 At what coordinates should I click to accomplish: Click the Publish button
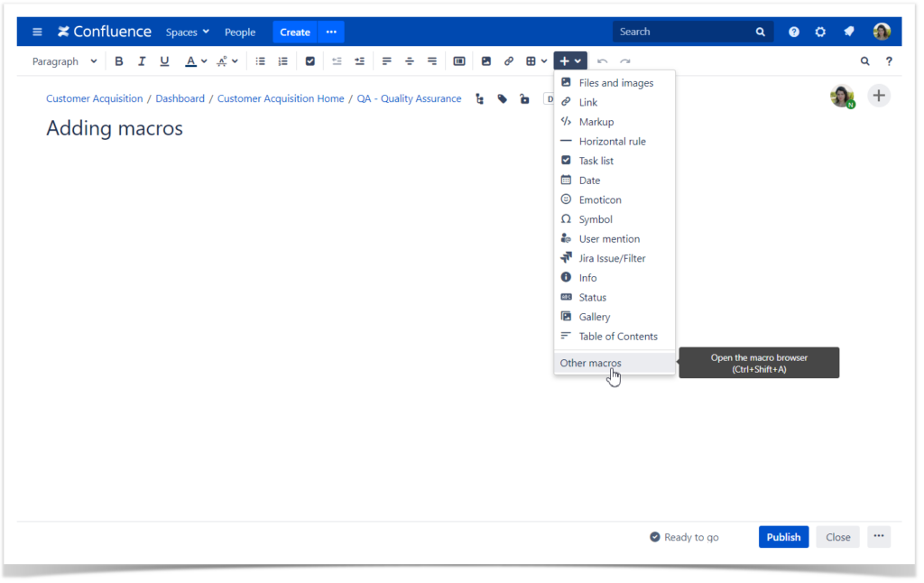click(783, 536)
